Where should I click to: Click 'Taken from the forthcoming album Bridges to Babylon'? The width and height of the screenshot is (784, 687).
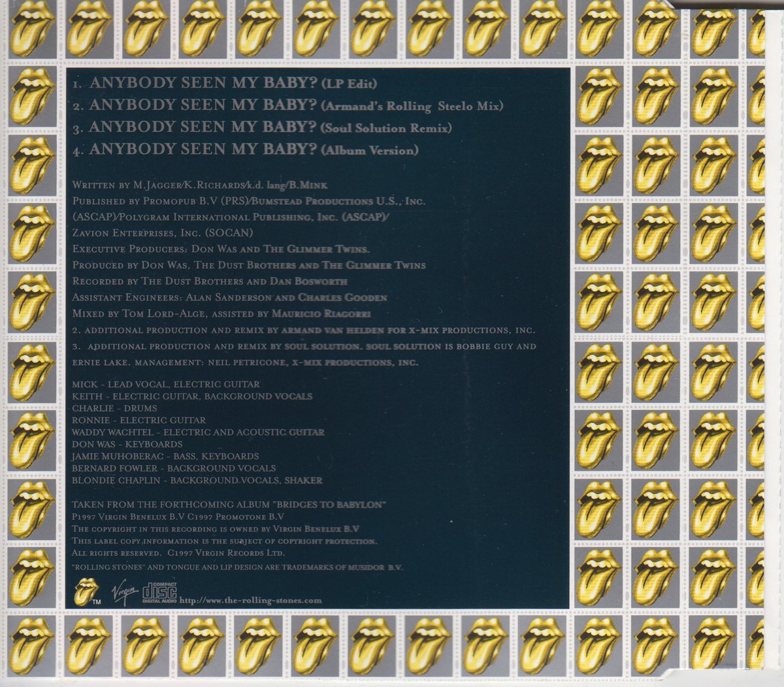pos(231,505)
